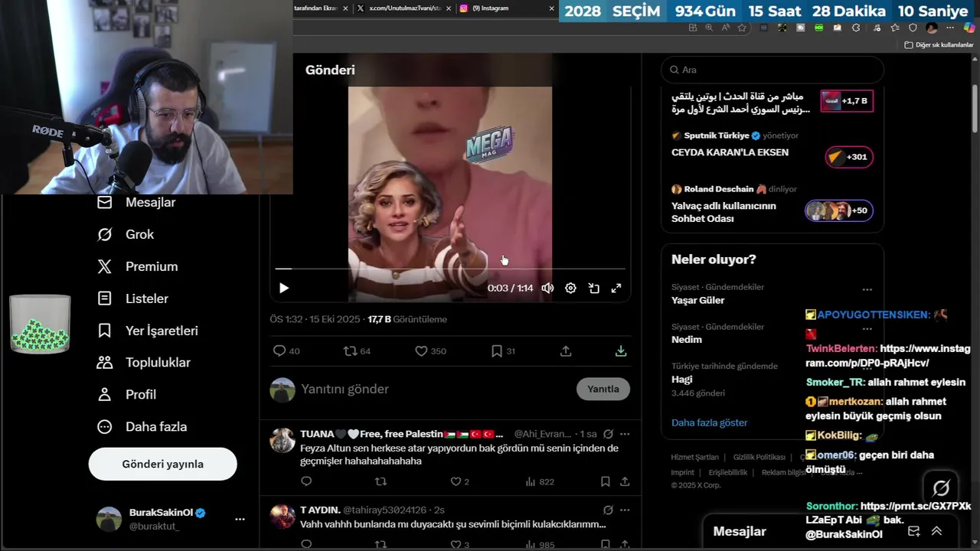Viewport: 980px width, 551px height.
Task: Reply to the main post (40 replies)
Action: (x=286, y=351)
